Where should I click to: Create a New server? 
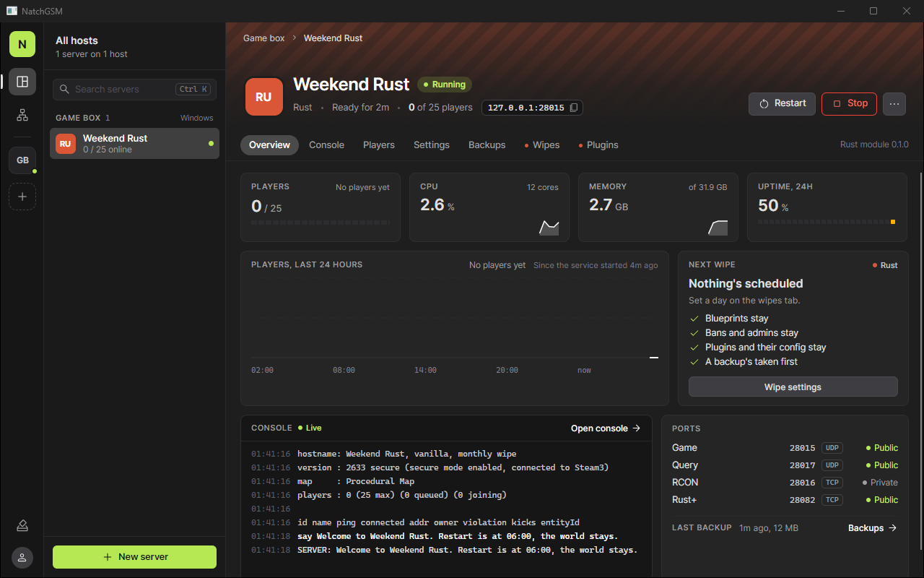pyautogui.click(x=134, y=557)
